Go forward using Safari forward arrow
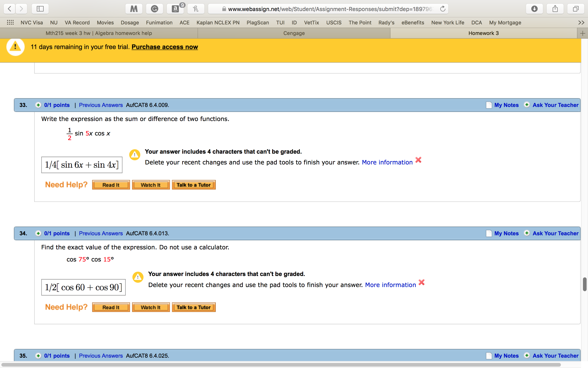The height and width of the screenshot is (368, 588). pyautogui.click(x=21, y=9)
